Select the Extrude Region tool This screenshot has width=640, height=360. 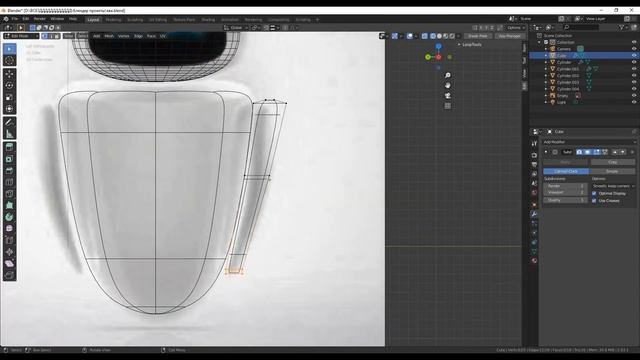(9, 147)
